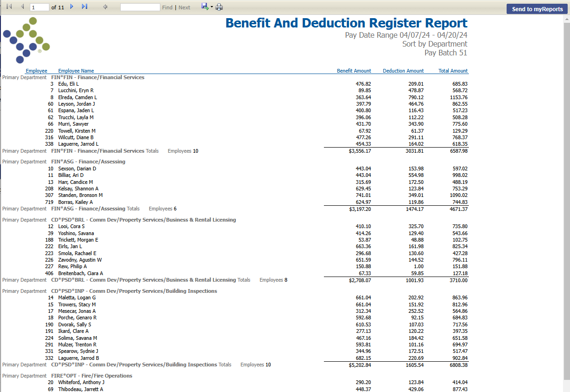This screenshot has height=392, width=570.
Task: Select employee Breitenbach, Ciara A
Action: pos(81,273)
